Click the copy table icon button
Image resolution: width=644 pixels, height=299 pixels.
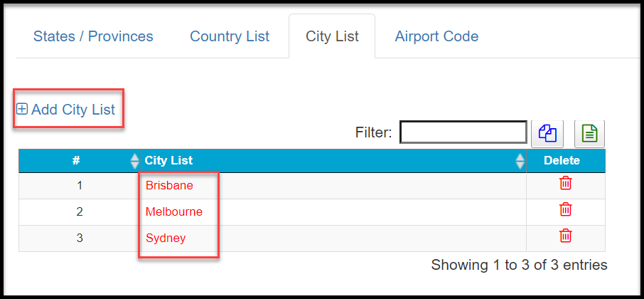[x=547, y=132]
